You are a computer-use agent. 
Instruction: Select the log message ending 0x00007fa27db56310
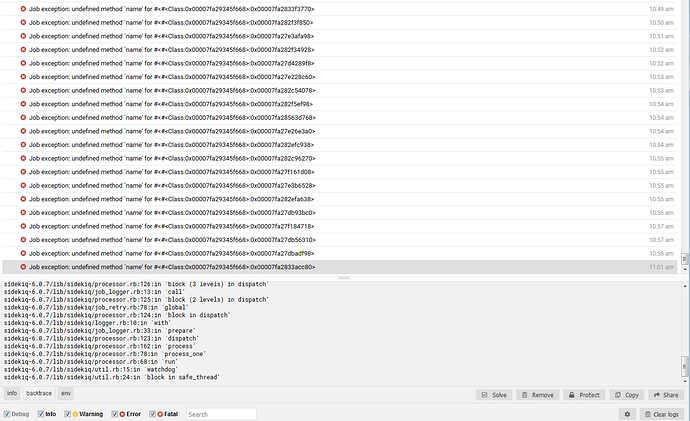172,240
